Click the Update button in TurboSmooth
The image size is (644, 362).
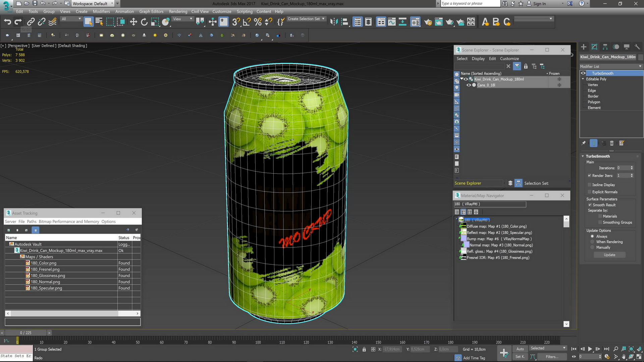coord(609,255)
